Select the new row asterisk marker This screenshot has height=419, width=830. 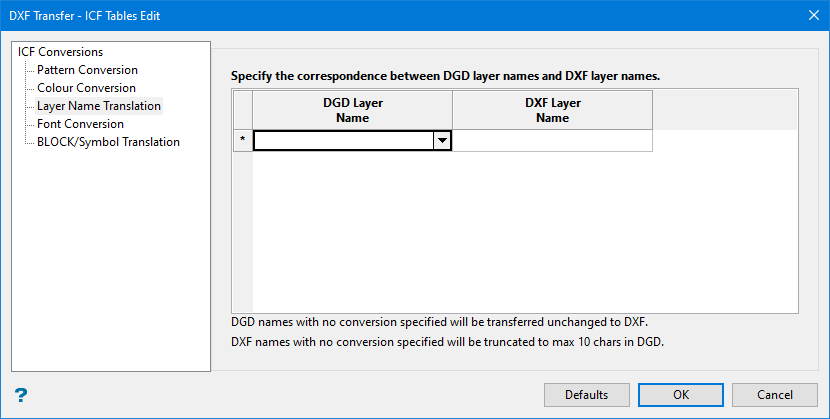click(242, 141)
